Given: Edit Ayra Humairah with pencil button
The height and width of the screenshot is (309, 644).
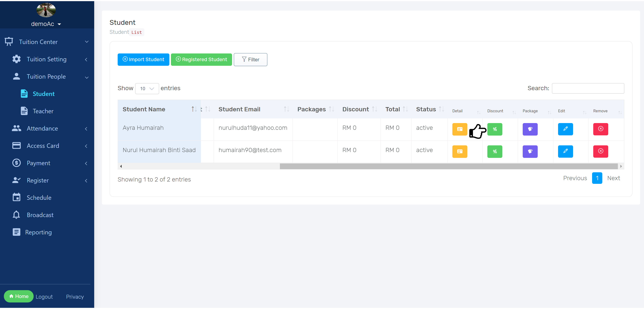Looking at the screenshot, I should [565, 129].
